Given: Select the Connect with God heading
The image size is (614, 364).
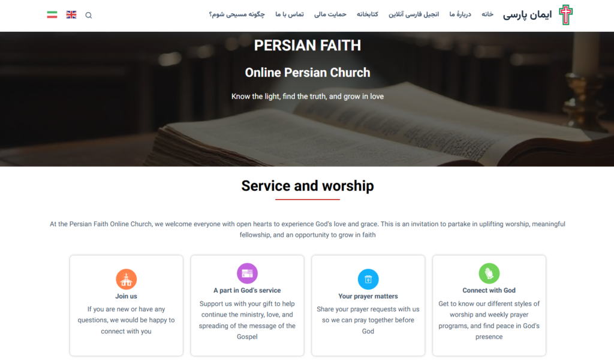Looking at the screenshot, I should click(x=489, y=290).
